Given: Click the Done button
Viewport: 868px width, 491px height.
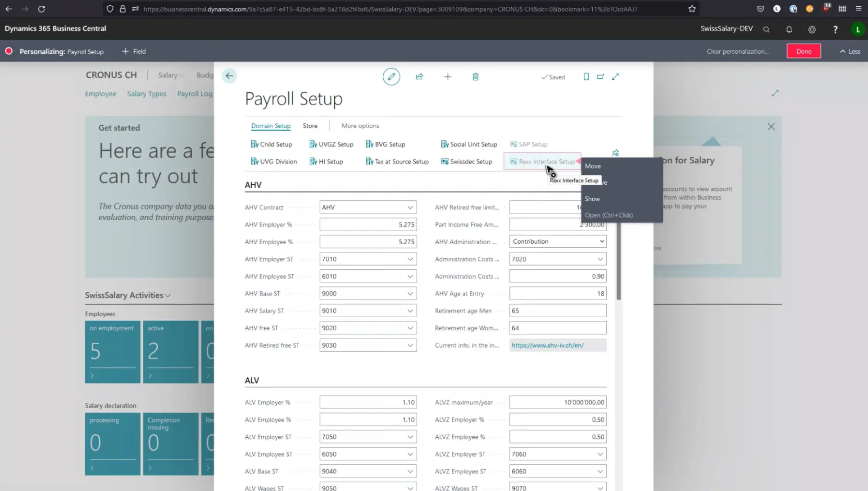Looking at the screenshot, I should point(803,51).
